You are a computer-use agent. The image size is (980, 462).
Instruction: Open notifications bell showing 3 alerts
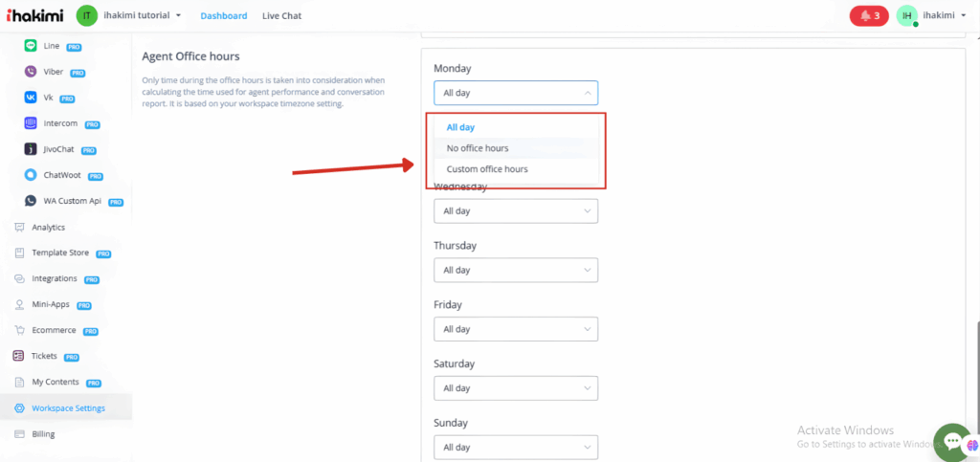[869, 16]
